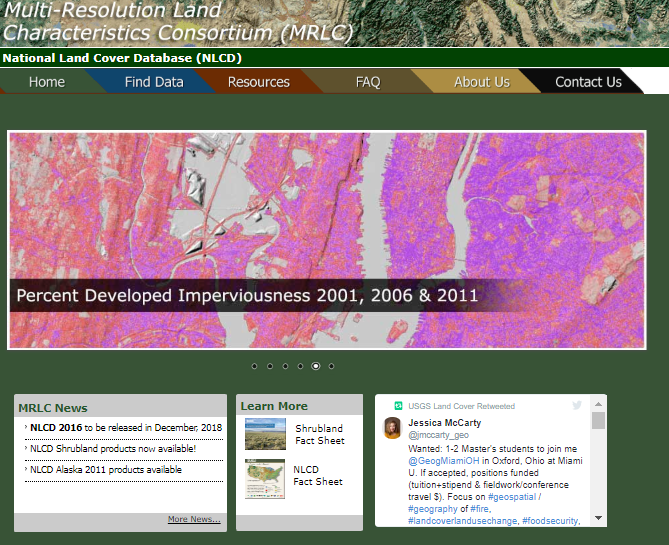669x545 pixels.
Task: Select the first carousel slide dot
Action: [254, 366]
